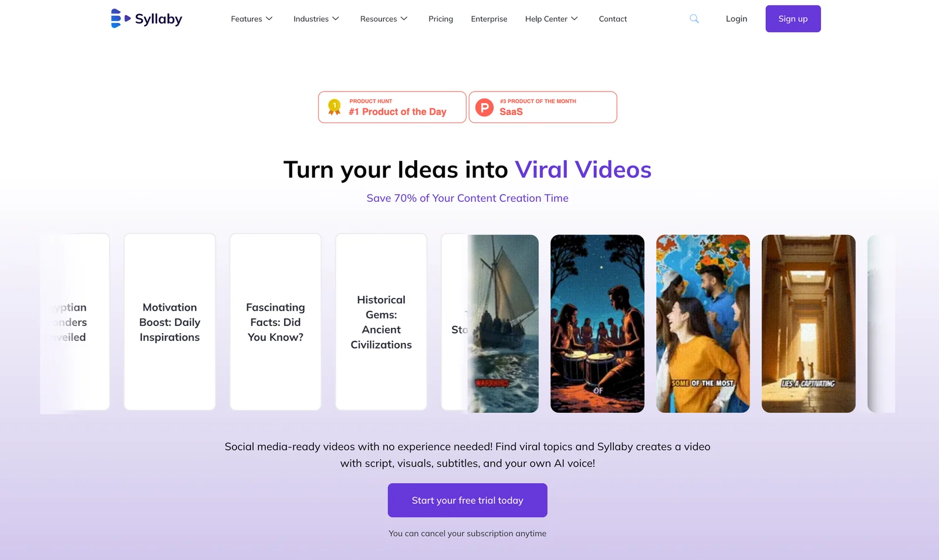Expand the Help Center dropdown
The height and width of the screenshot is (560, 939).
pyautogui.click(x=552, y=19)
